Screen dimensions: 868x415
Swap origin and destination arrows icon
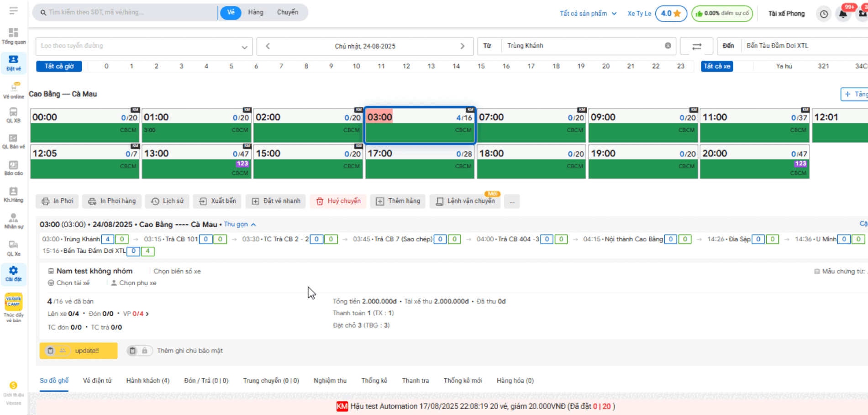(696, 46)
